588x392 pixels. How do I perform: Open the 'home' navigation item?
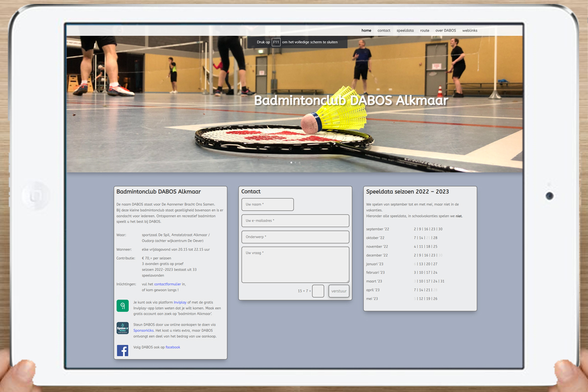pos(366,30)
